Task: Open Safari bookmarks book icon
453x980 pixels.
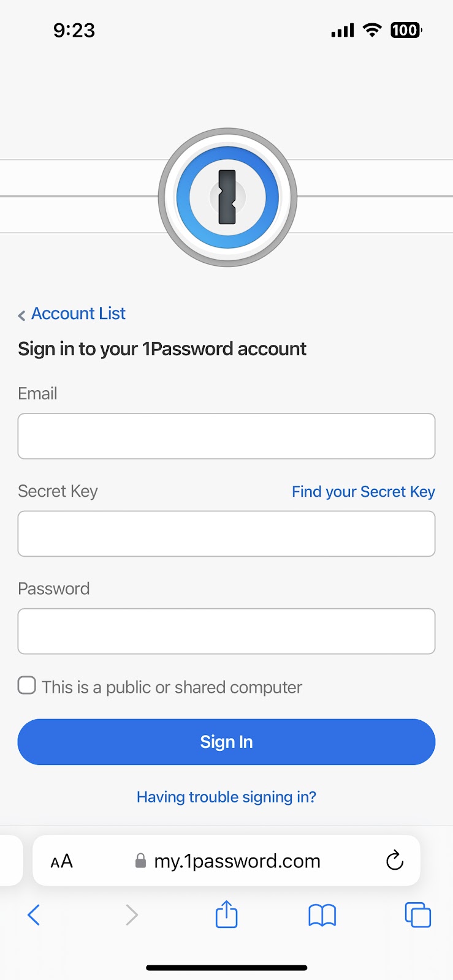Action: (x=322, y=916)
